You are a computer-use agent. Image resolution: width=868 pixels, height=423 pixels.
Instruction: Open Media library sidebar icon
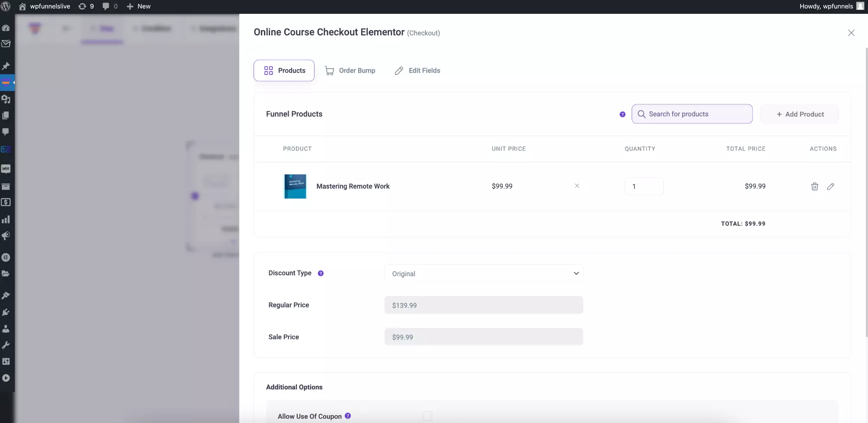[x=6, y=99]
